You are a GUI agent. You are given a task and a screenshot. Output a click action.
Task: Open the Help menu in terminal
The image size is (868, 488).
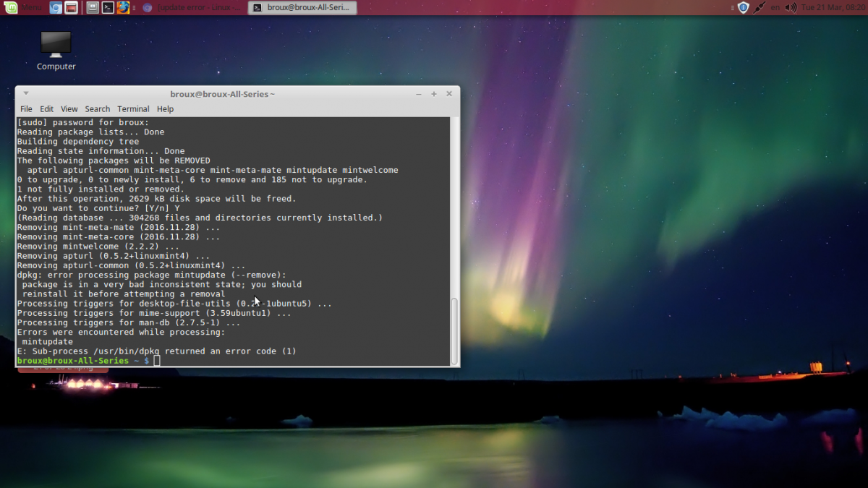tap(166, 109)
